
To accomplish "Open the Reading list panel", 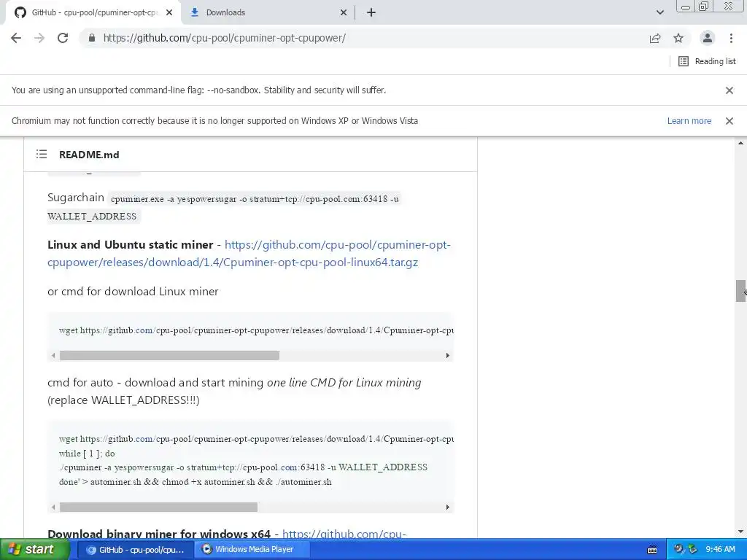I will click(707, 61).
